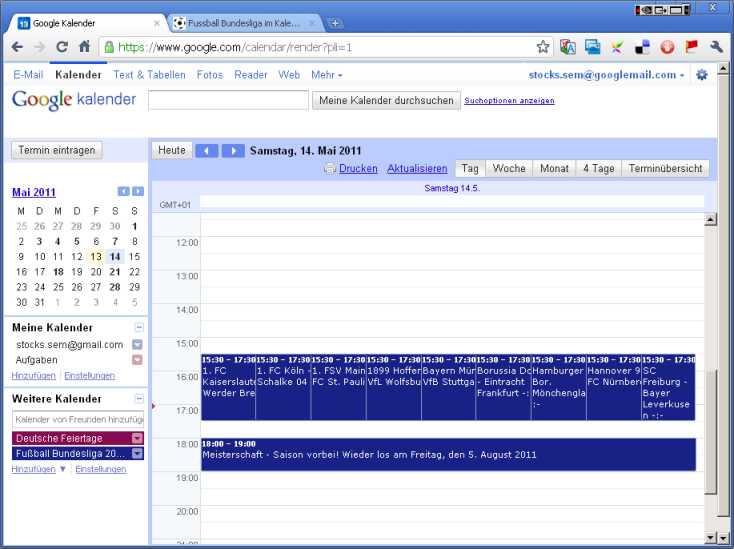This screenshot has height=549, width=734.
Task: Open Chrome wrench settings menu
Action: pos(716,46)
